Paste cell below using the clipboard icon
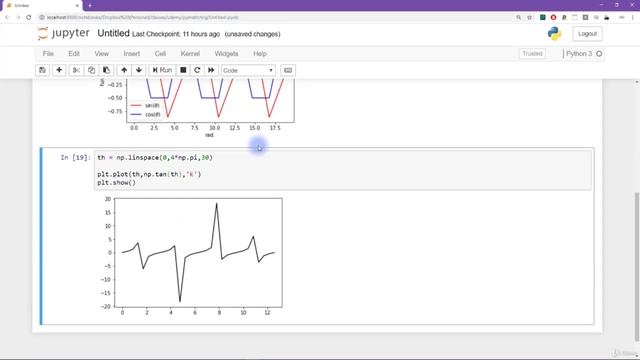 [106, 70]
